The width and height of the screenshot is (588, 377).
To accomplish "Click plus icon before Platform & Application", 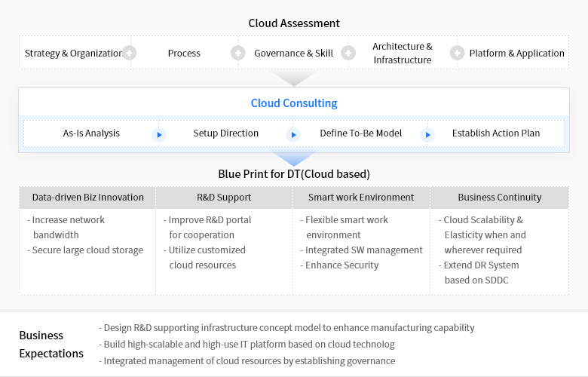I will click(x=457, y=53).
